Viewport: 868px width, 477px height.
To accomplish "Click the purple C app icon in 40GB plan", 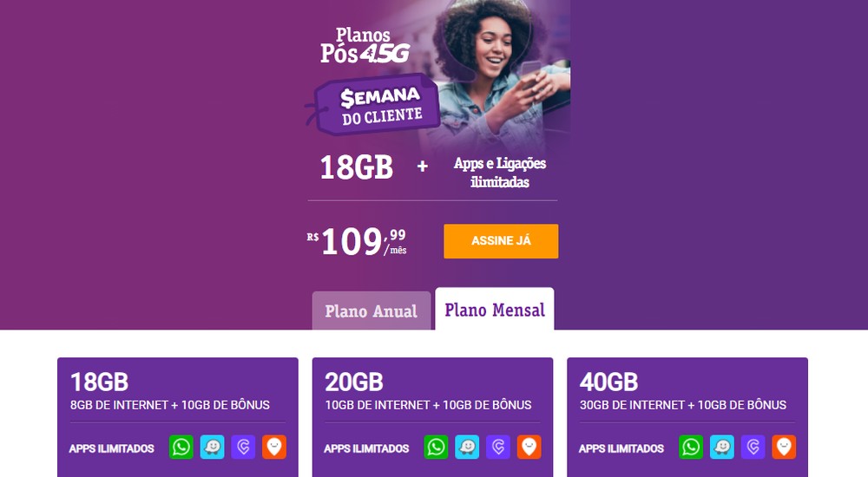I will pyautogui.click(x=753, y=448).
